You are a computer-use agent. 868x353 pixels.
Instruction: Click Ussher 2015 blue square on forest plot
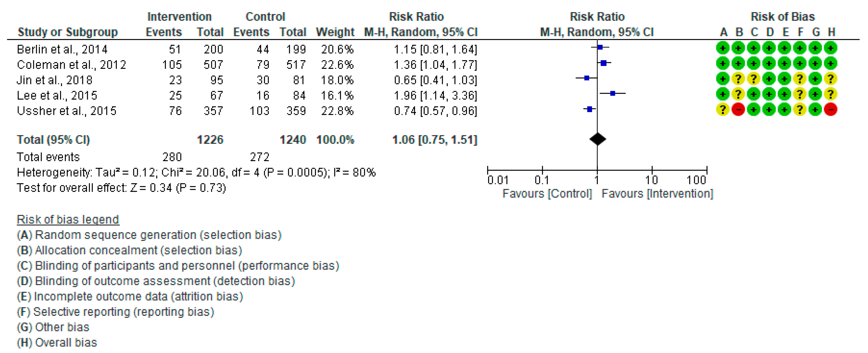589,109
